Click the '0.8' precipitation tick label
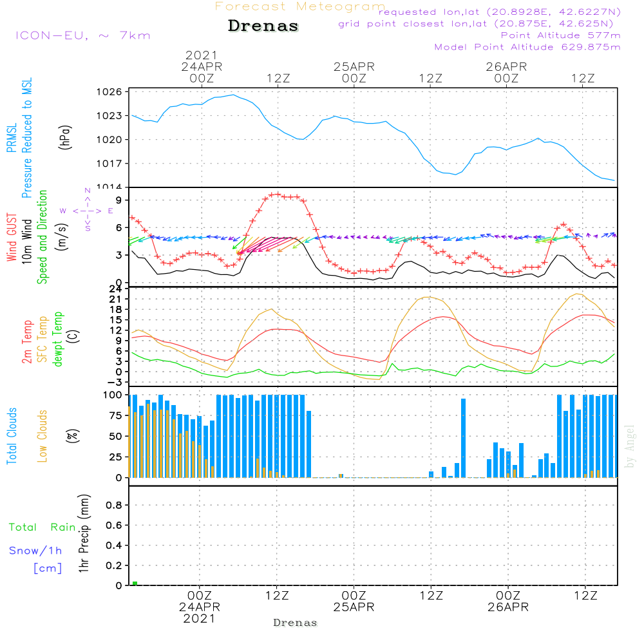Viewport: 644px width, 644px height. tap(114, 505)
